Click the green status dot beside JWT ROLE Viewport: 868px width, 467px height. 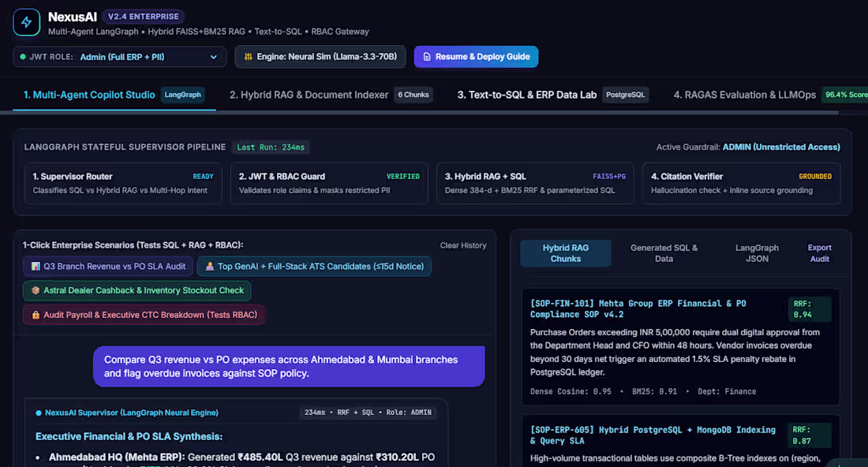pos(23,57)
